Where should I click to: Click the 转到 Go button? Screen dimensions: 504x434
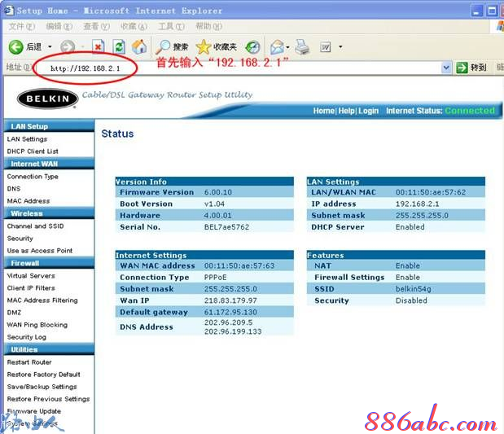(x=471, y=68)
